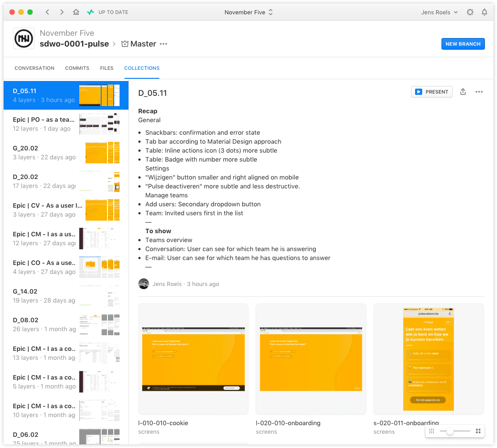The height and width of the screenshot is (448, 497).
Task: Open collection more options ellipsis
Action: tap(479, 92)
